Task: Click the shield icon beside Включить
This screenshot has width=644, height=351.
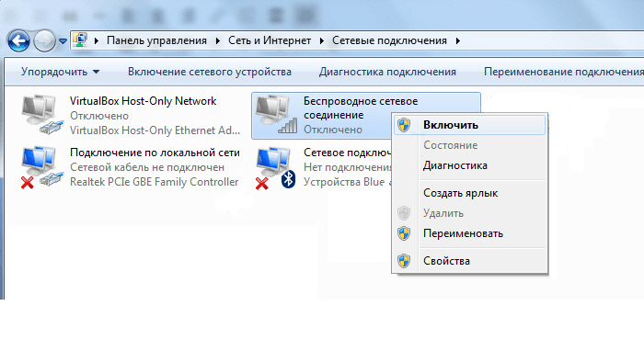Action: [x=404, y=125]
